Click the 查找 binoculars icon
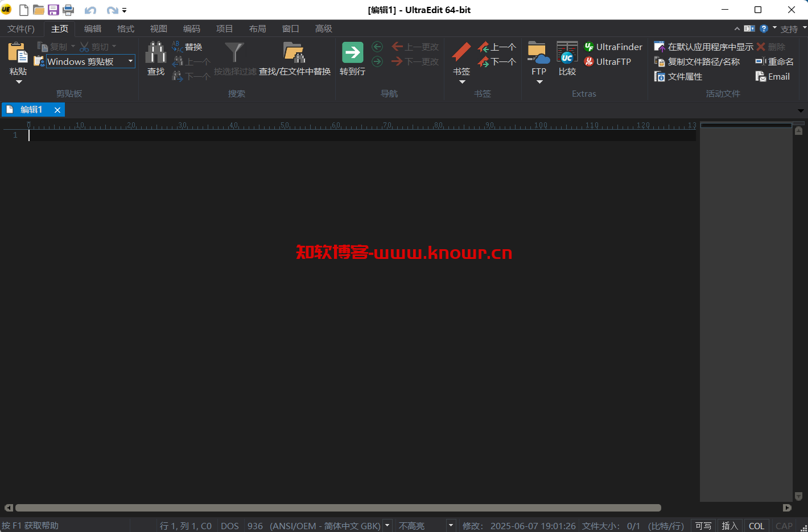 coord(155,52)
